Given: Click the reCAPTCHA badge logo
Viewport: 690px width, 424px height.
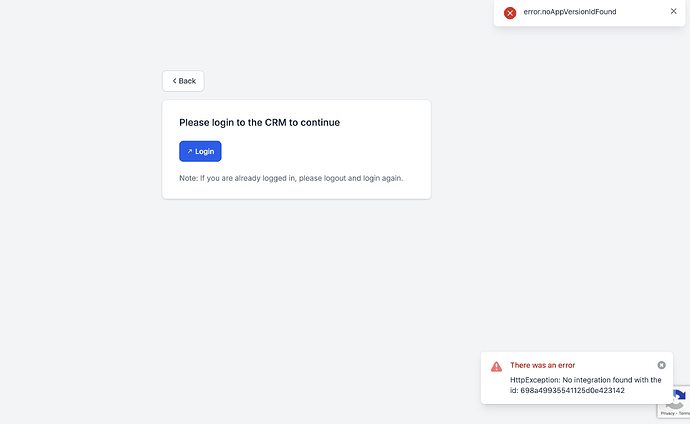Looking at the screenshot, I should click(677, 397).
